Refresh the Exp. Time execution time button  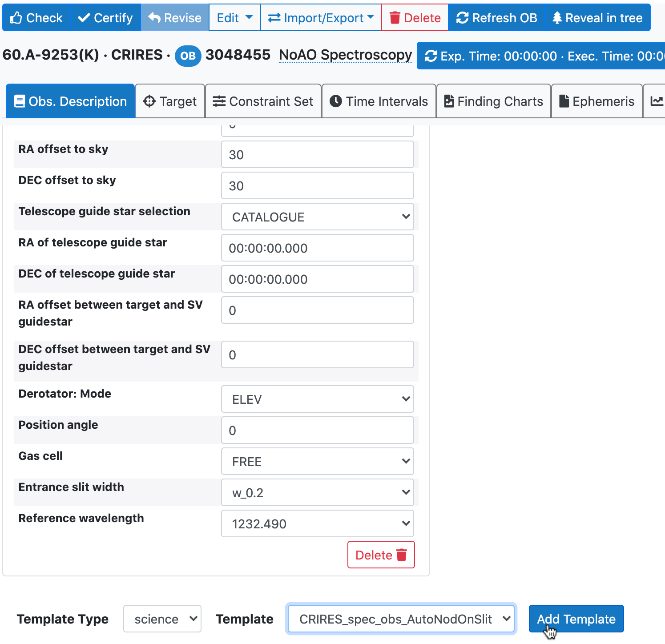pyautogui.click(x=540, y=56)
